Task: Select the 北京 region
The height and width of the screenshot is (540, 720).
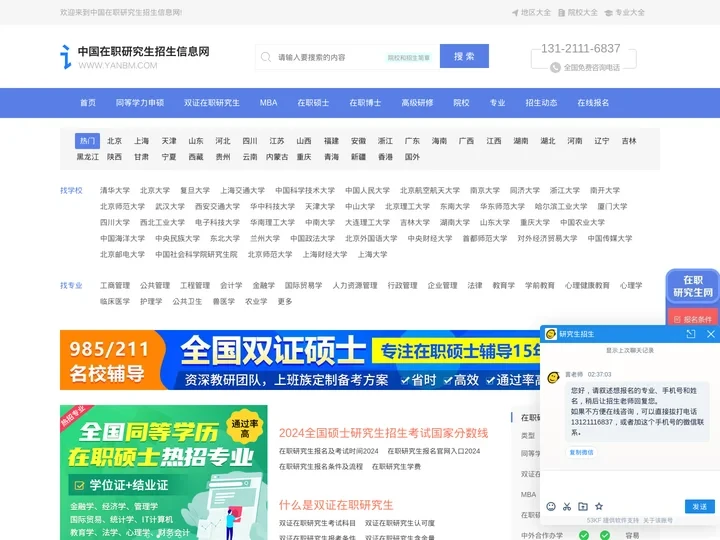Action: click(x=114, y=141)
